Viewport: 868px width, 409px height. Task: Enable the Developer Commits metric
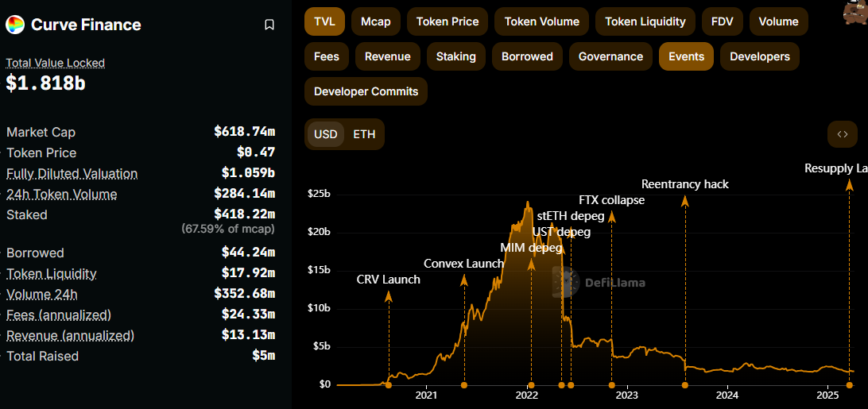(x=366, y=91)
